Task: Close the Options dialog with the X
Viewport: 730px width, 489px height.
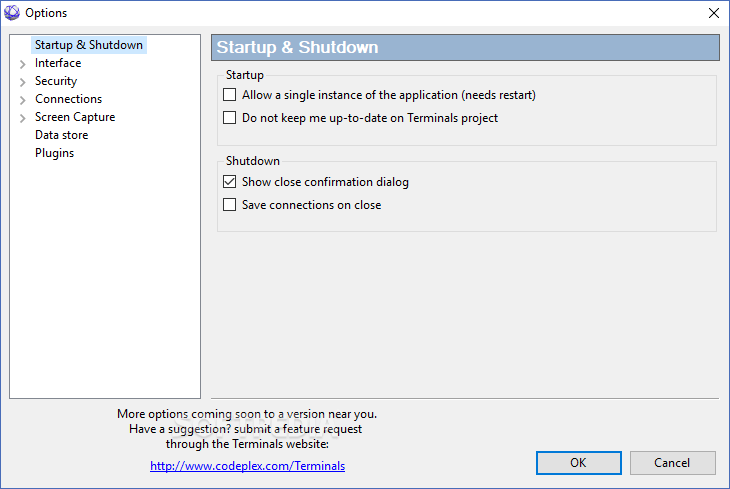Action: [714, 13]
